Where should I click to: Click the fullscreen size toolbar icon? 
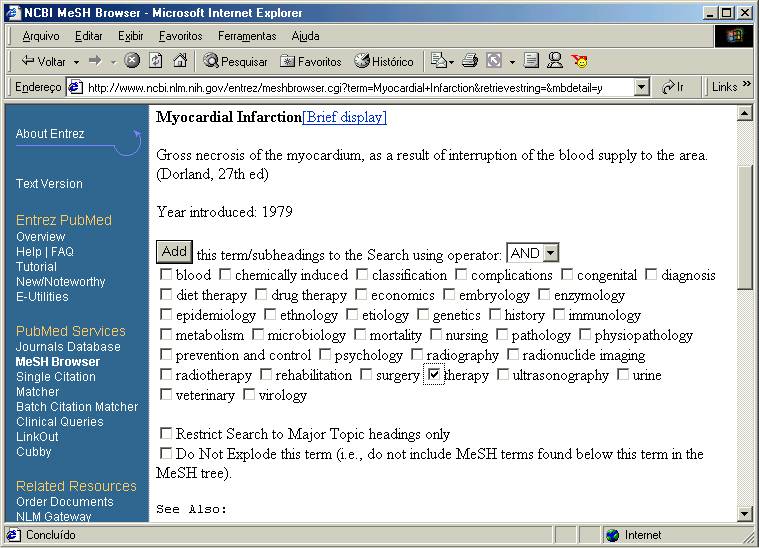[x=494, y=61]
